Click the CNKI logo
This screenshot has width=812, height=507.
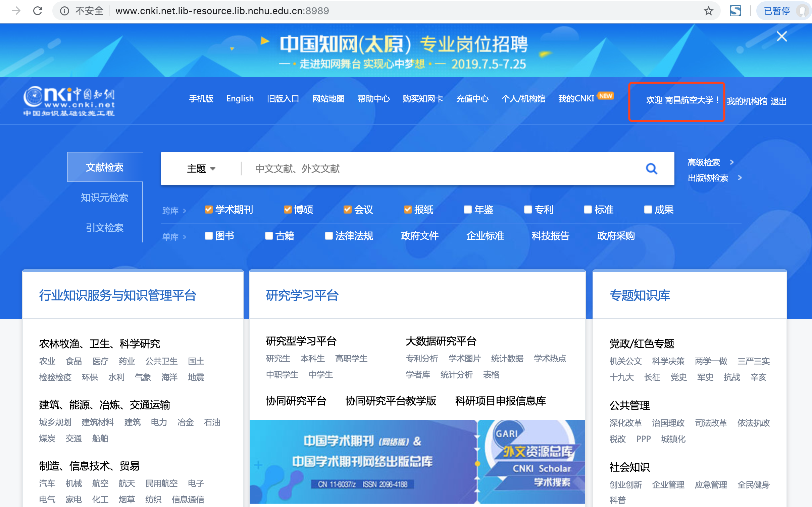[x=69, y=101]
